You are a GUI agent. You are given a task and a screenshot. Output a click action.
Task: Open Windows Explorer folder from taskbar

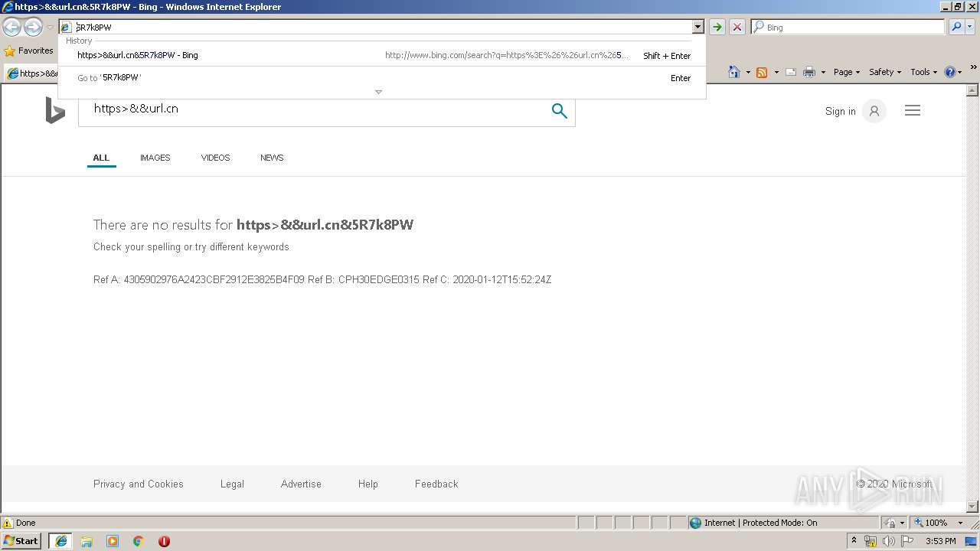[87, 541]
